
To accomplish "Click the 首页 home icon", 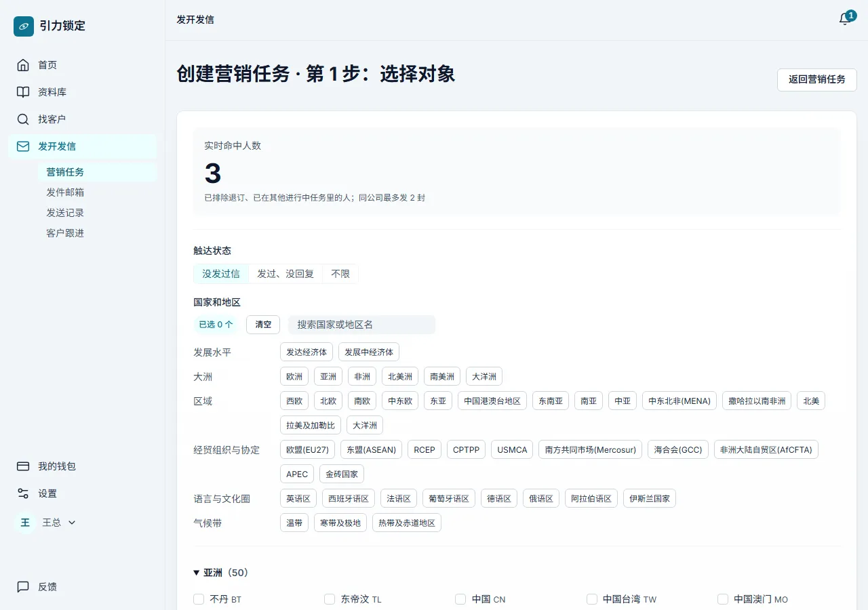I will [23, 65].
